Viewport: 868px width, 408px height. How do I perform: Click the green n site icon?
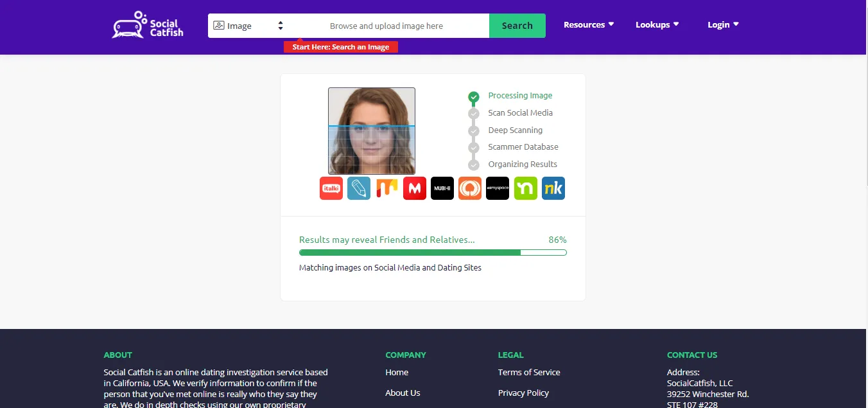pos(525,188)
